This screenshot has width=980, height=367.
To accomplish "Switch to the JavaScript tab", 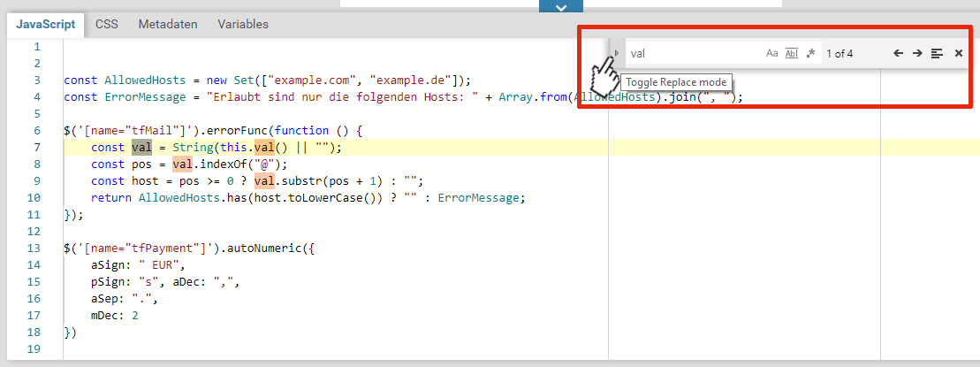I will pyautogui.click(x=45, y=25).
